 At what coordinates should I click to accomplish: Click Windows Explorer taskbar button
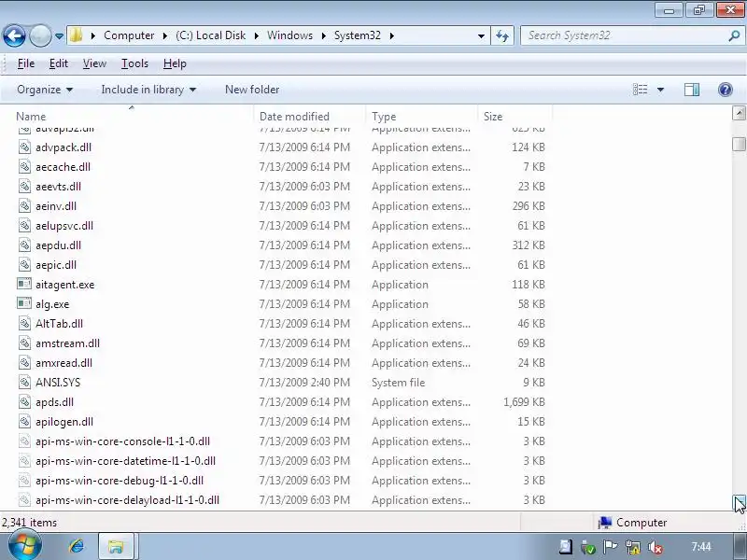[116, 546]
